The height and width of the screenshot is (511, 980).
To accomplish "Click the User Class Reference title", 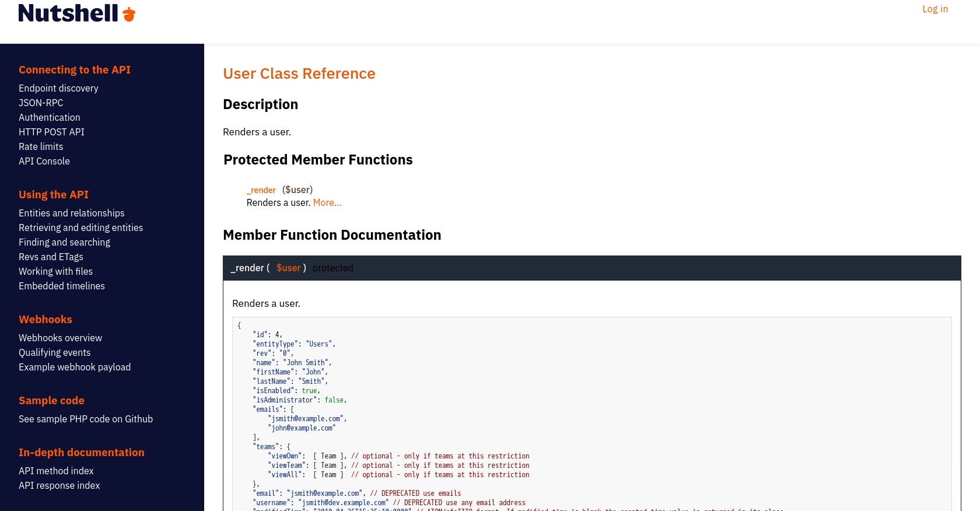I will (299, 73).
